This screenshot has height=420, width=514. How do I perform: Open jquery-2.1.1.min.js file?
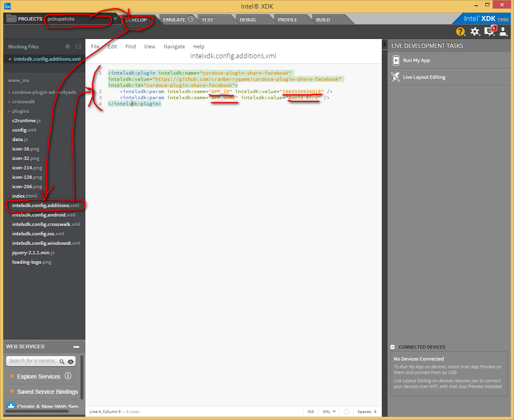pos(33,253)
